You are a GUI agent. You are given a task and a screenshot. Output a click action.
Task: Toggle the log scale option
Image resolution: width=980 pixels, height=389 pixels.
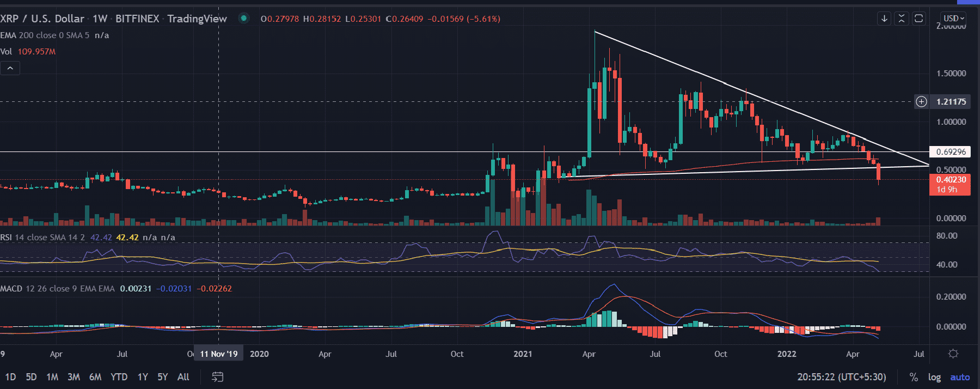pos(934,377)
